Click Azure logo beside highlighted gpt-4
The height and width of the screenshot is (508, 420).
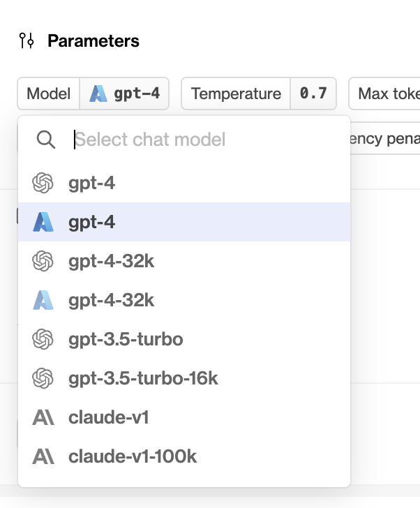click(43, 222)
